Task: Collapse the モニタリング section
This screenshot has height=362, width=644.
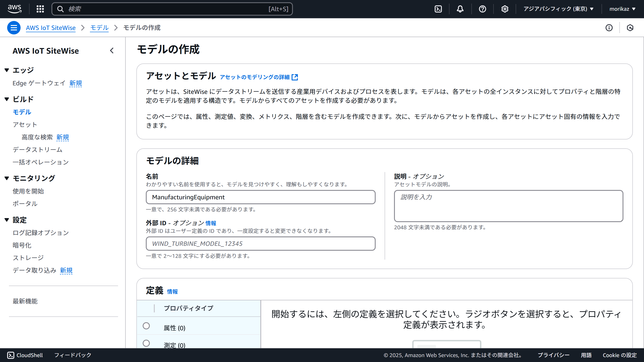Action: click(x=7, y=178)
